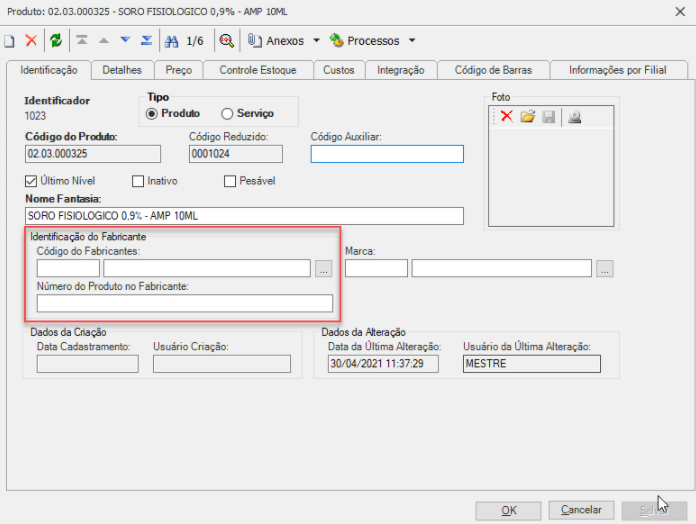Click Número do Produto no Fabricante field

pyautogui.click(x=185, y=303)
